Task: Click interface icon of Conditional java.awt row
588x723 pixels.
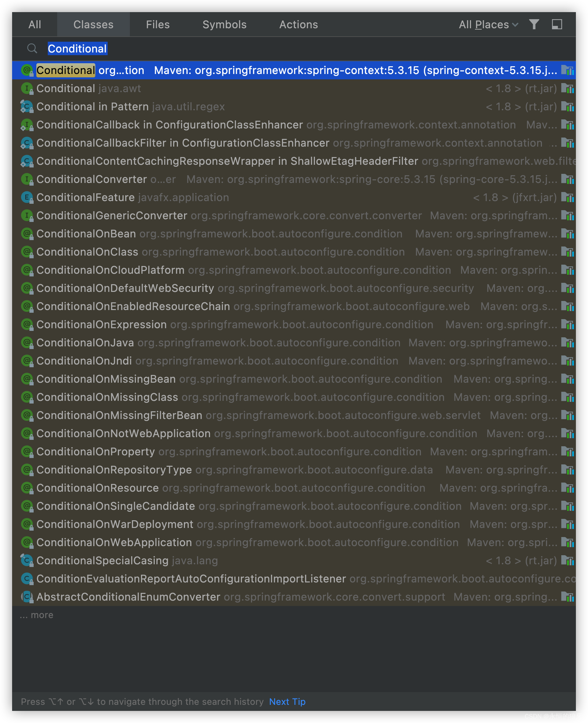Action: coord(27,88)
